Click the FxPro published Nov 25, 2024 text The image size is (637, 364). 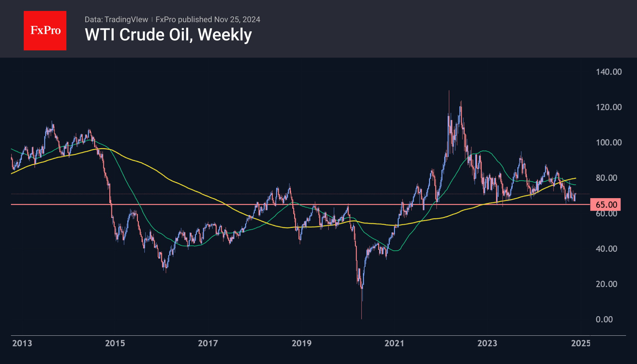tap(208, 19)
